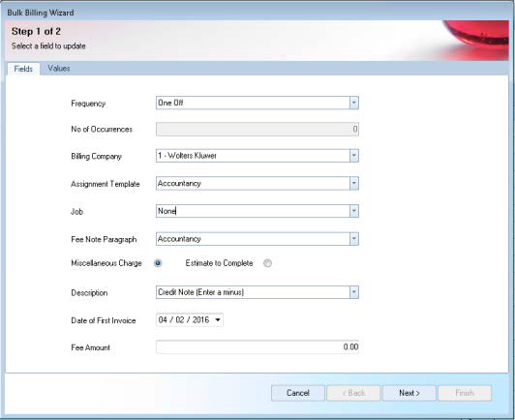Click the greyed-out Back button
This screenshot has height=420, width=515.
click(x=353, y=393)
